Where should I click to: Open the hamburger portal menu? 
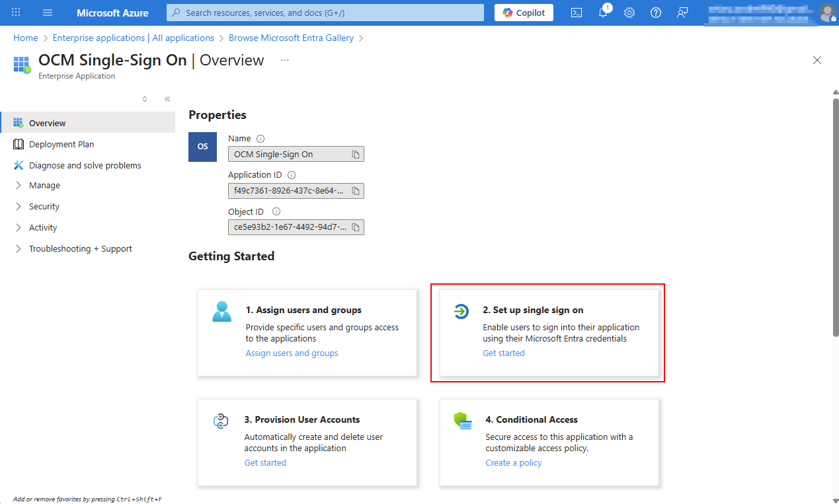click(48, 13)
